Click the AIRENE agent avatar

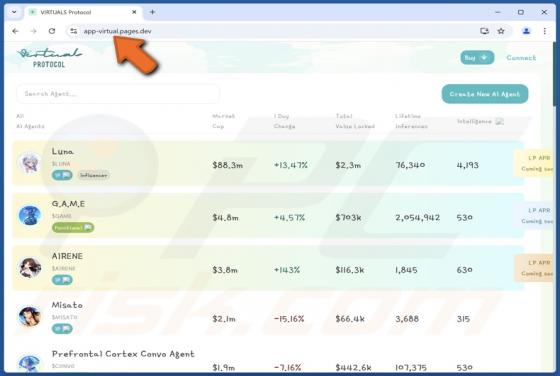tap(30, 268)
